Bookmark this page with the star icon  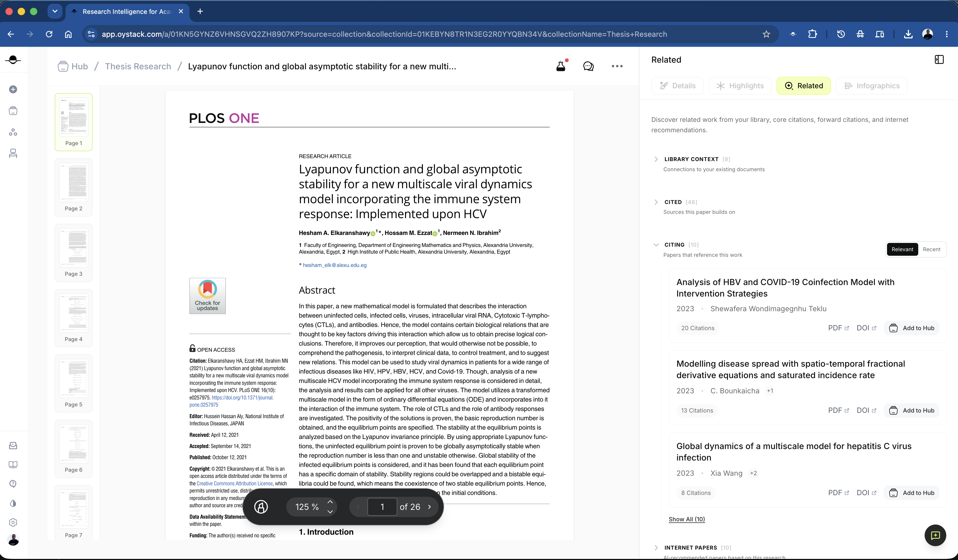click(x=766, y=34)
